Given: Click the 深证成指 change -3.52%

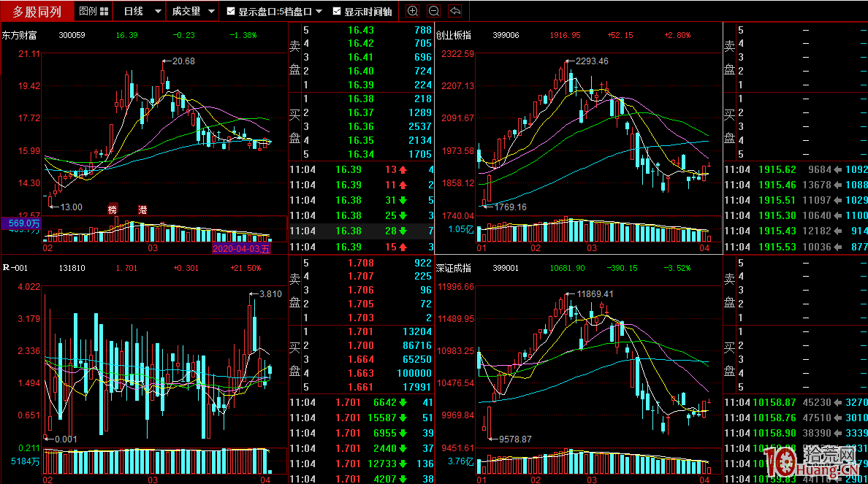Looking at the screenshot, I should [677, 268].
